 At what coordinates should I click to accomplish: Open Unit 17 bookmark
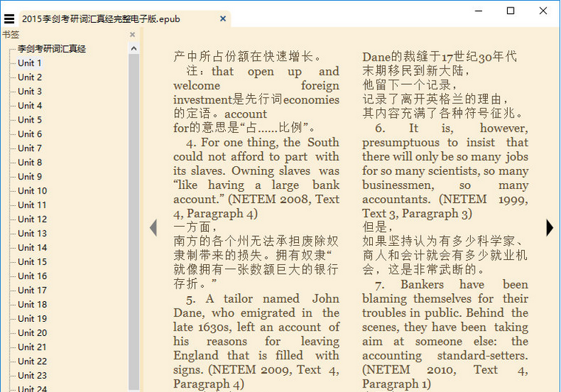tap(32, 290)
